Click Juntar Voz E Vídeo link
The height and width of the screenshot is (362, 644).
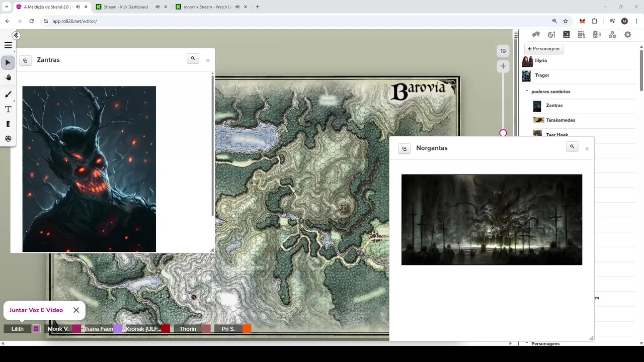(36, 310)
